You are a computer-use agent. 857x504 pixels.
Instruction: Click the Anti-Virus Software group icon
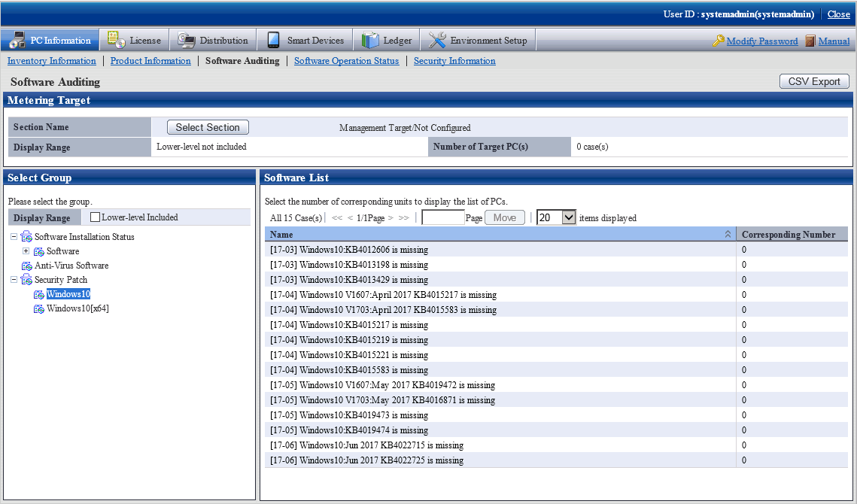coord(26,266)
